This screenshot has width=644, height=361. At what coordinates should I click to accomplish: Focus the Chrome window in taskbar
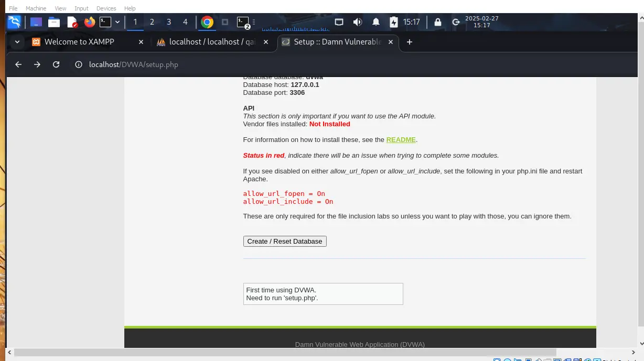207,22
